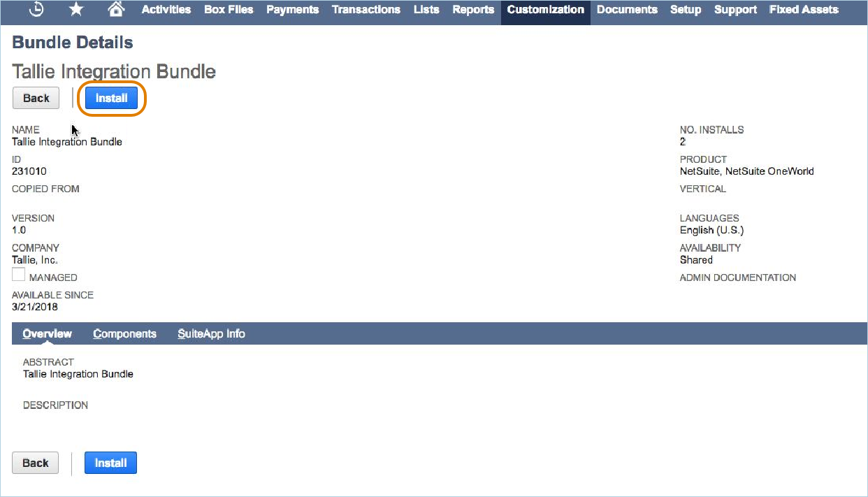Select language value English (U.S.)
The width and height of the screenshot is (868, 497).
coord(712,230)
